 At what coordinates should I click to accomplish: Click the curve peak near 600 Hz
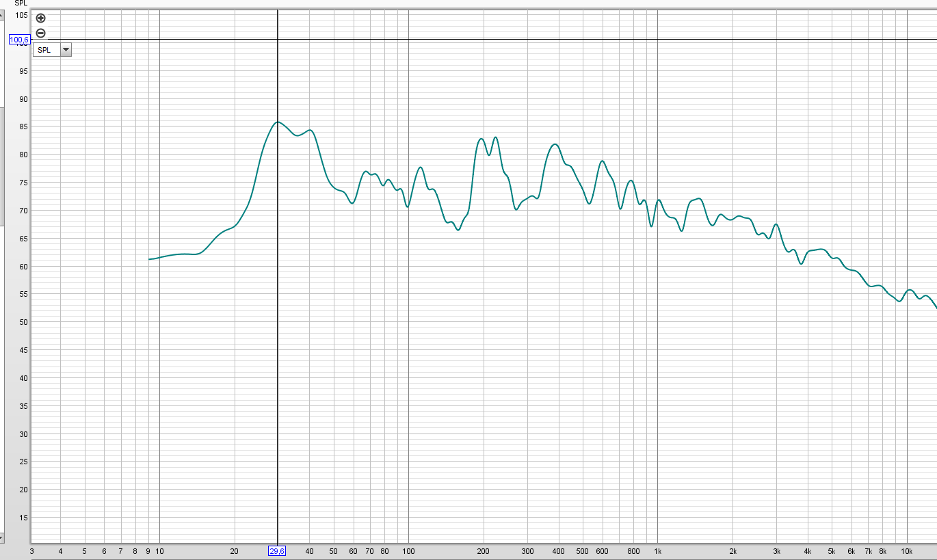pyautogui.click(x=602, y=161)
